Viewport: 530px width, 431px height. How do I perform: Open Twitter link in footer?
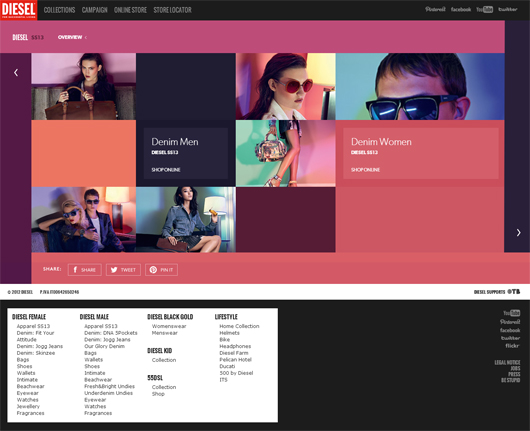pos(510,338)
